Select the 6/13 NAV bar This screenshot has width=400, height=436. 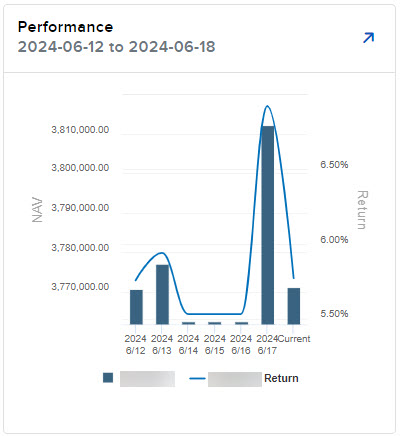(162, 294)
